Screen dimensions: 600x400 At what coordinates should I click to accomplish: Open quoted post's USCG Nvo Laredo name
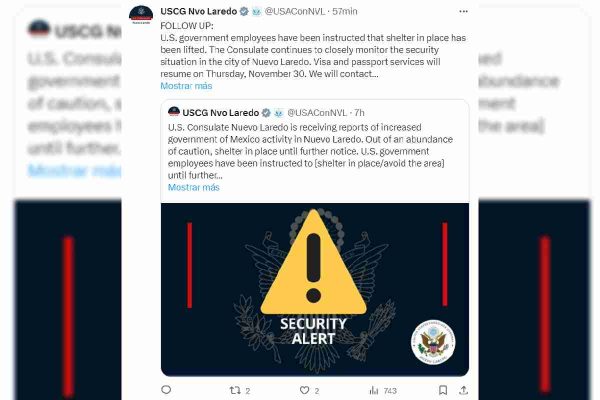coord(221,113)
